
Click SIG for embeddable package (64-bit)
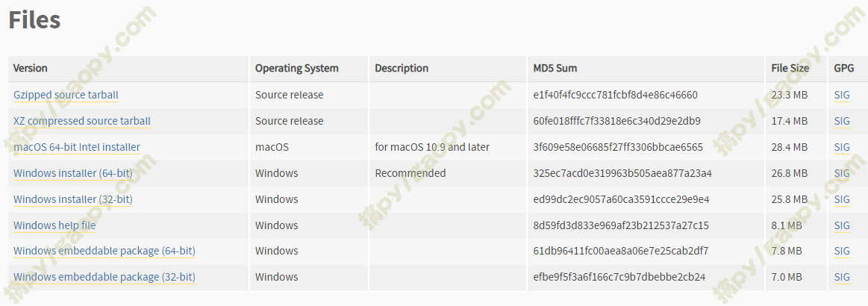(841, 252)
